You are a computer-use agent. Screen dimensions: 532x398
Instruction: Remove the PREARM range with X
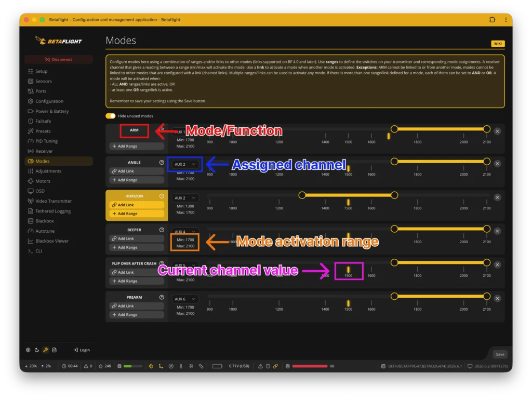pyautogui.click(x=497, y=299)
